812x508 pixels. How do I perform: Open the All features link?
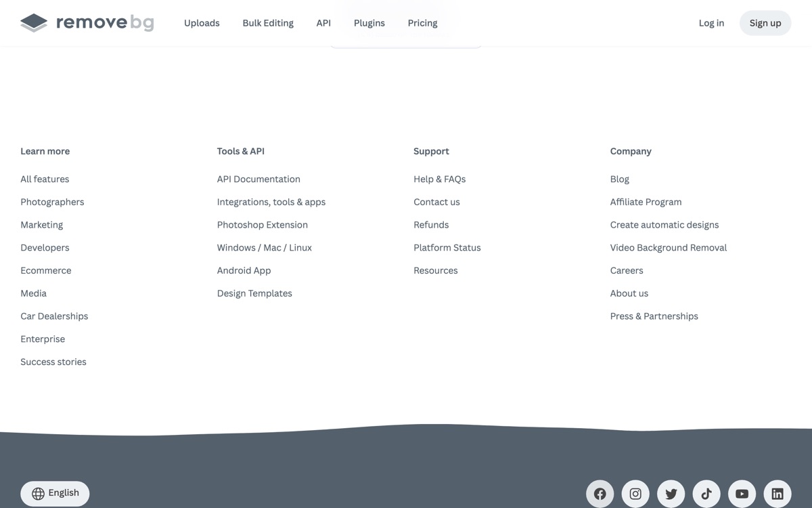(45, 179)
